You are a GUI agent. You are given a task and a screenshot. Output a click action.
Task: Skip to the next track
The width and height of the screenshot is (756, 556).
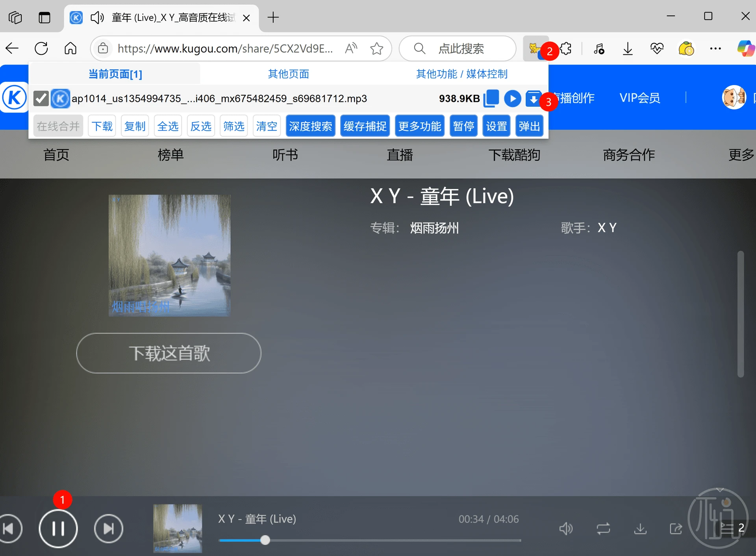pos(109,528)
